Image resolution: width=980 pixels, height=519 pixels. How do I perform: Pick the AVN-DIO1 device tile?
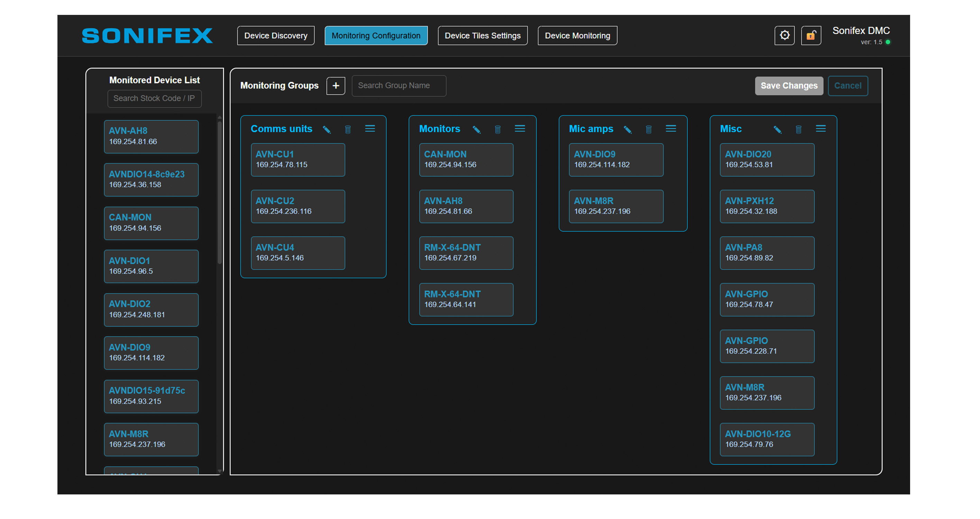[x=151, y=266]
